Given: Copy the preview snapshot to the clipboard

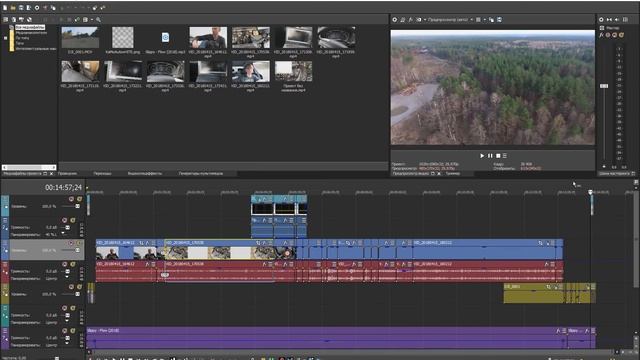Looking at the screenshot, I should pyautogui.click(x=491, y=20).
